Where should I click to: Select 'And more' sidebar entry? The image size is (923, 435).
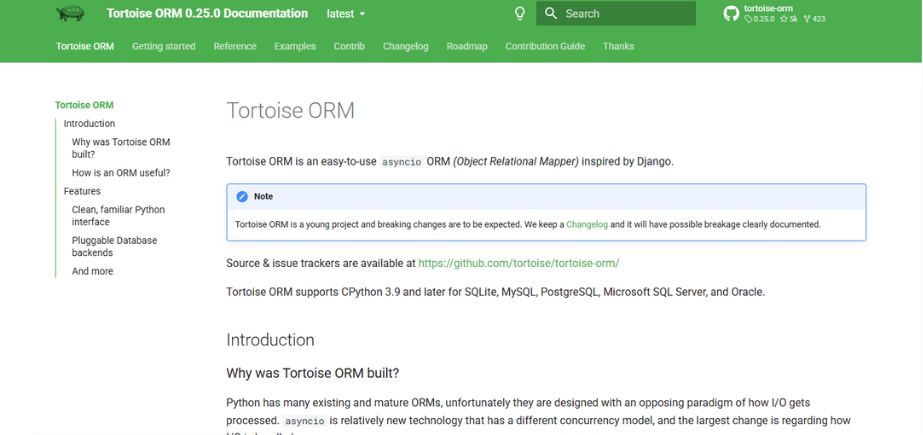tap(92, 271)
